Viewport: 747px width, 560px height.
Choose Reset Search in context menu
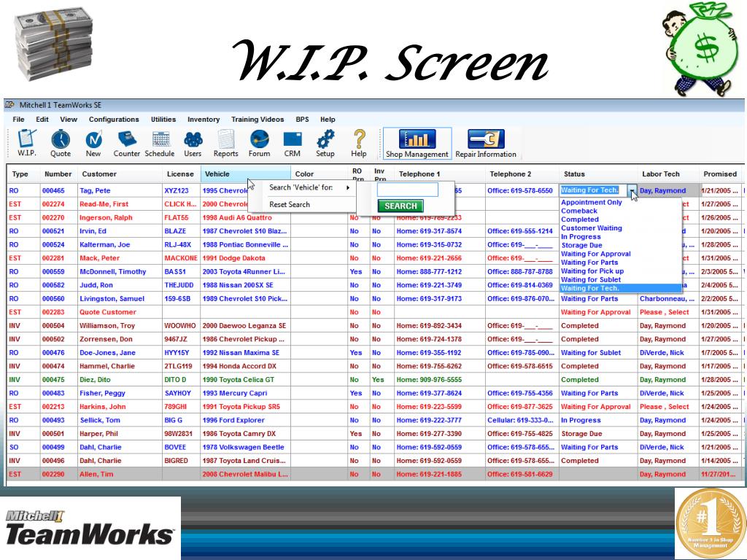[289, 204]
